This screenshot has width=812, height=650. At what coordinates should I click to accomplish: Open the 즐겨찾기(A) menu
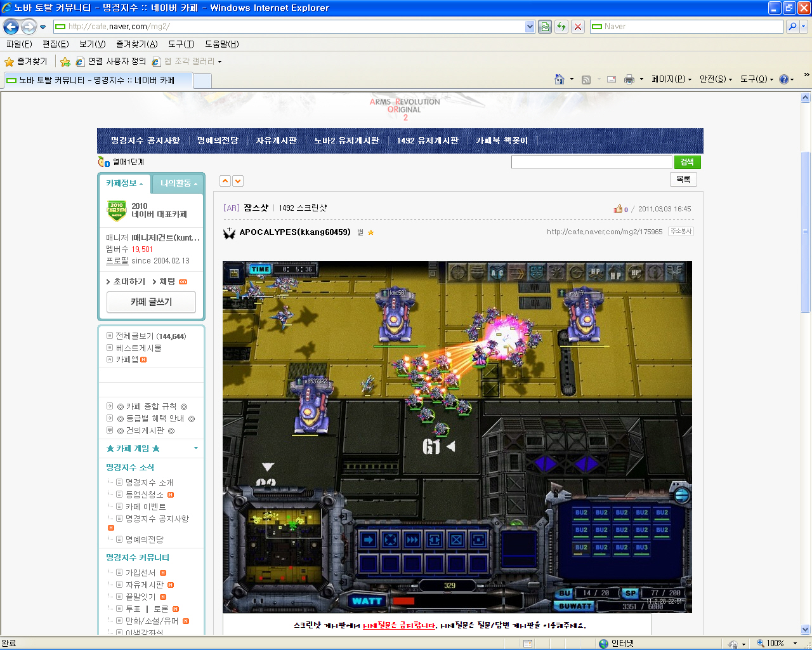click(137, 44)
